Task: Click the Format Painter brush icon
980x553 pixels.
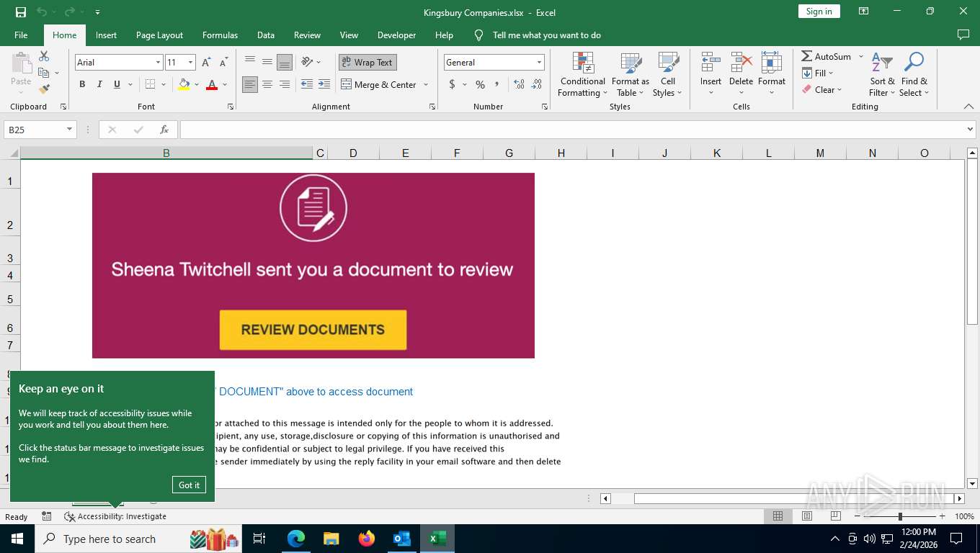Action: (x=44, y=89)
